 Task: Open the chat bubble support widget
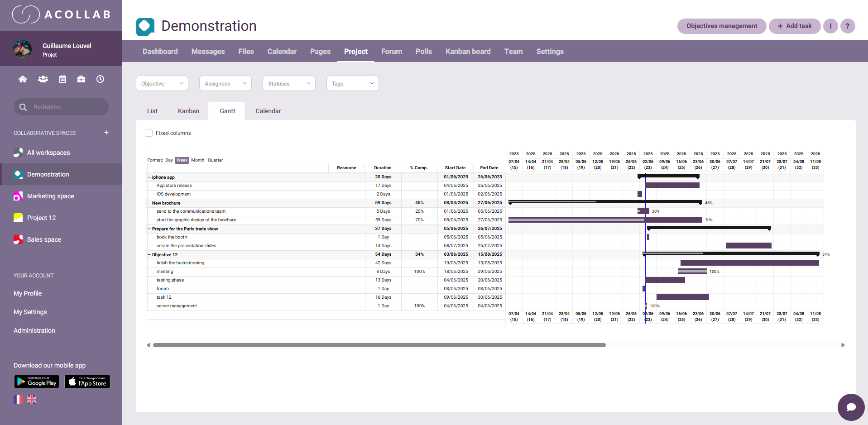coord(851,407)
